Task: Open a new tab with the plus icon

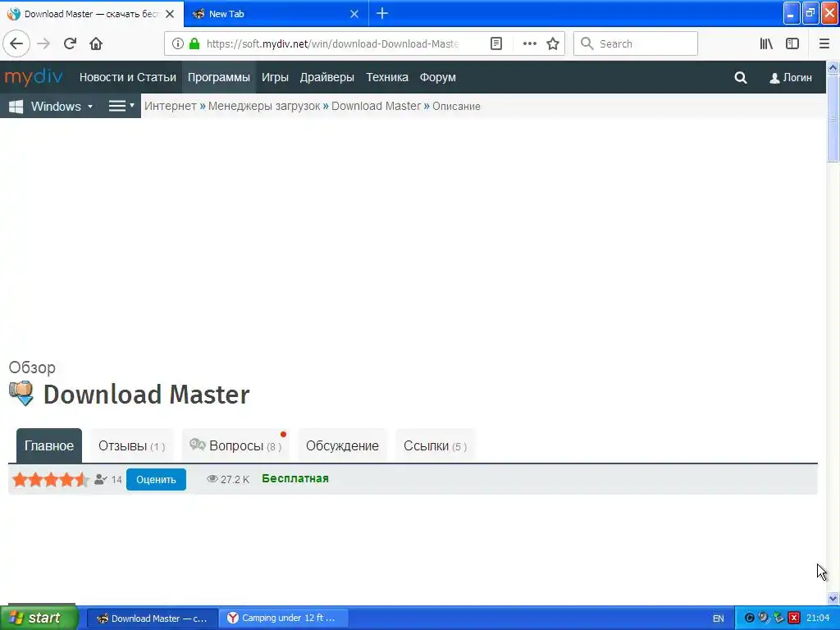Action: click(x=382, y=13)
